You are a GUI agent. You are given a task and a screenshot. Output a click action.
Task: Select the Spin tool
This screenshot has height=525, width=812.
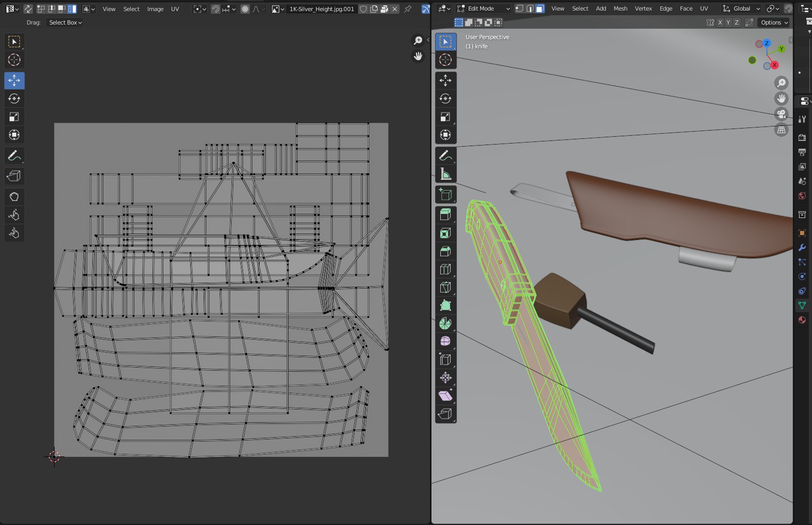[445, 323]
